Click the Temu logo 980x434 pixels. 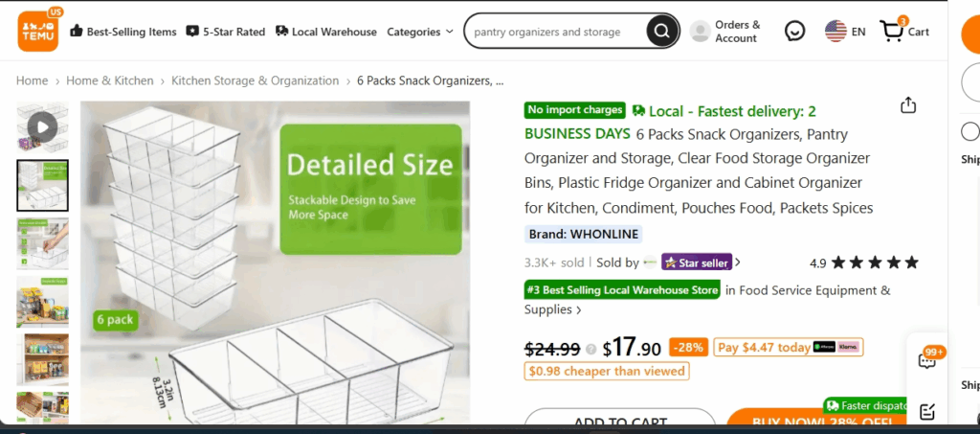[38, 32]
